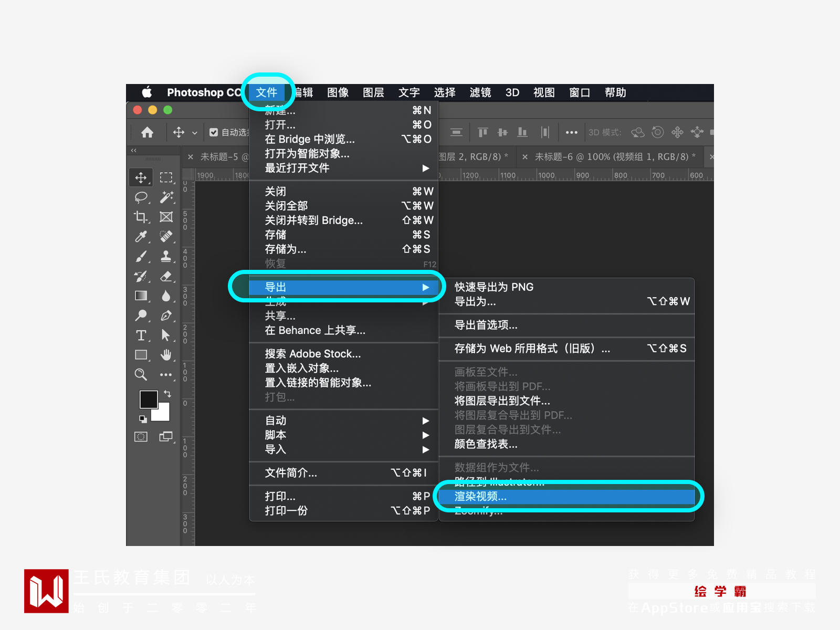840x630 pixels.
Task: Select the Zoom tool
Action: click(141, 374)
